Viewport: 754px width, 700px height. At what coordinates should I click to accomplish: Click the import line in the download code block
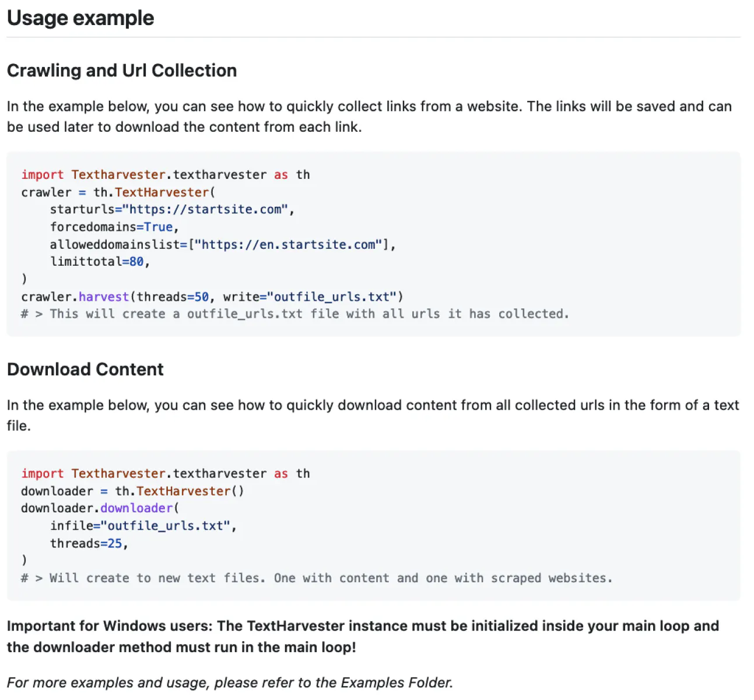click(x=165, y=474)
